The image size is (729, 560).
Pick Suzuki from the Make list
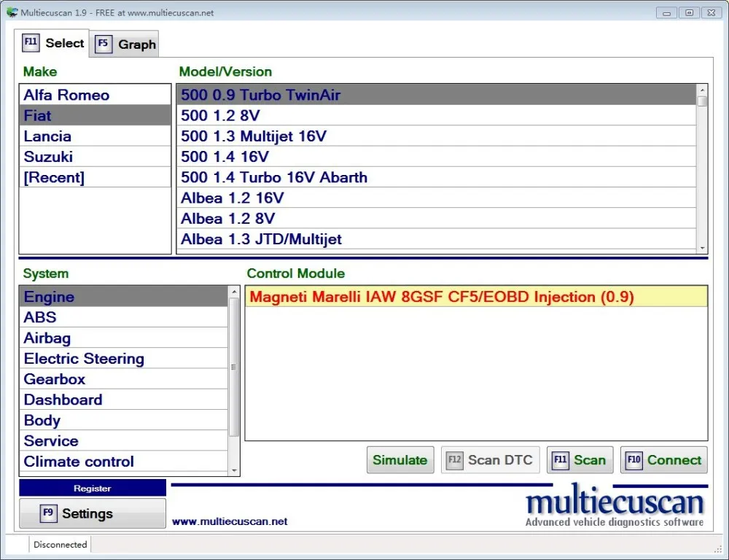tap(95, 156)
